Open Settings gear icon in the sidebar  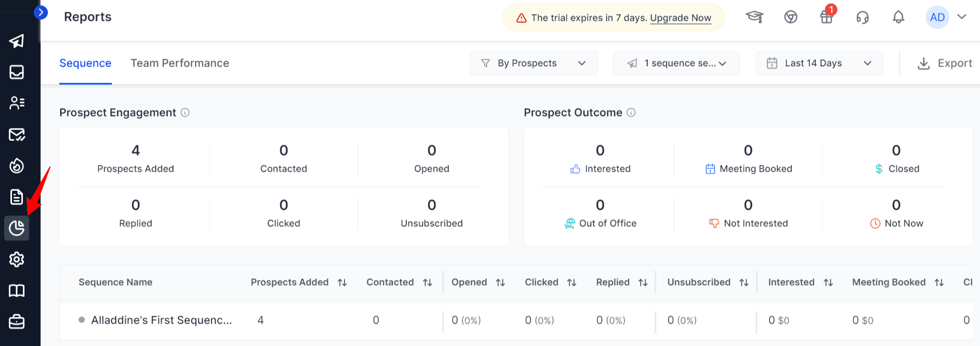(17, 259)
